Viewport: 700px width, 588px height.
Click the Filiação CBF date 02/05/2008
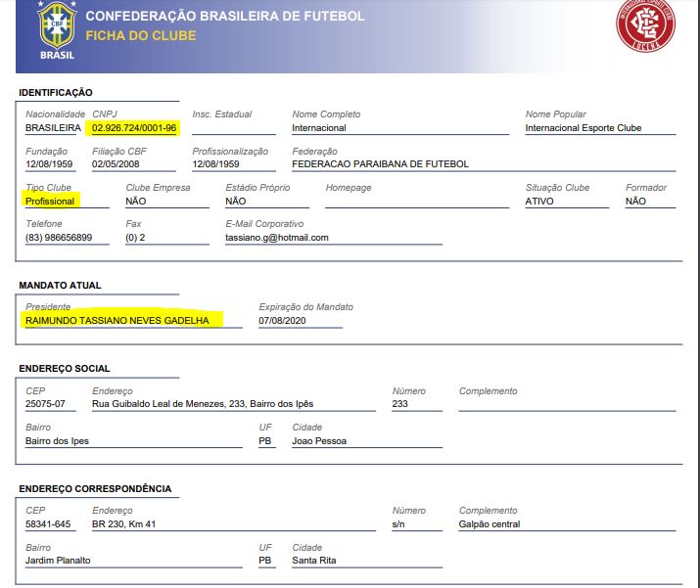pyautogui.click(x=116, y=164)
